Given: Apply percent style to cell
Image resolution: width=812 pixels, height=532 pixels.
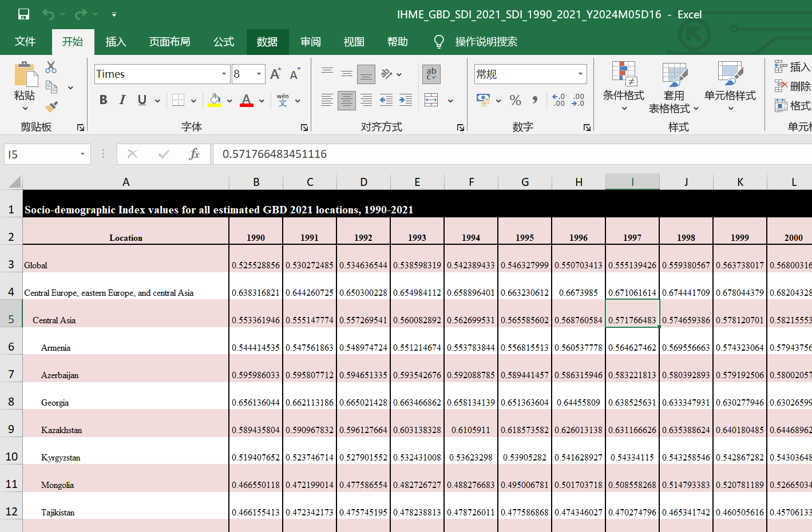Looking at the screenshot, I should (515, 101).
